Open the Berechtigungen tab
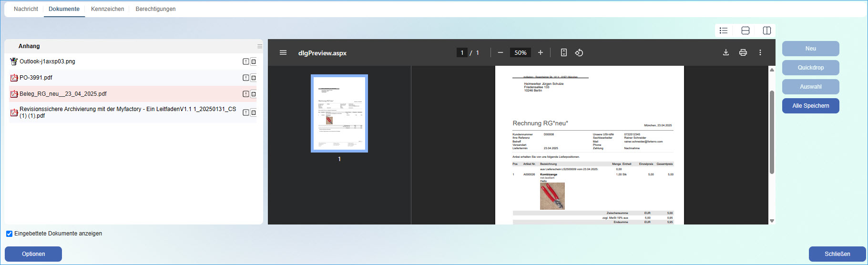The height and width of the screenshot is (265, 868). coord(155,9)
